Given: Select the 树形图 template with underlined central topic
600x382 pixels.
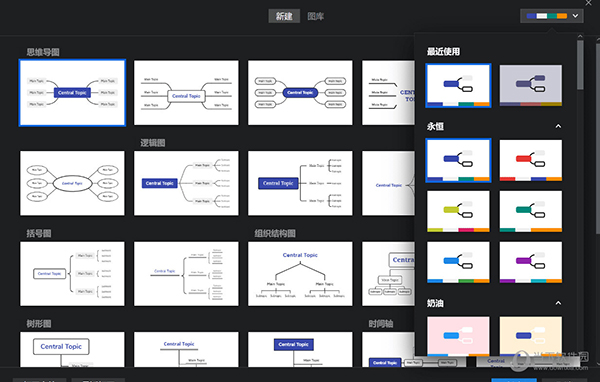Looking at the screenshot, I should (186, 349).
